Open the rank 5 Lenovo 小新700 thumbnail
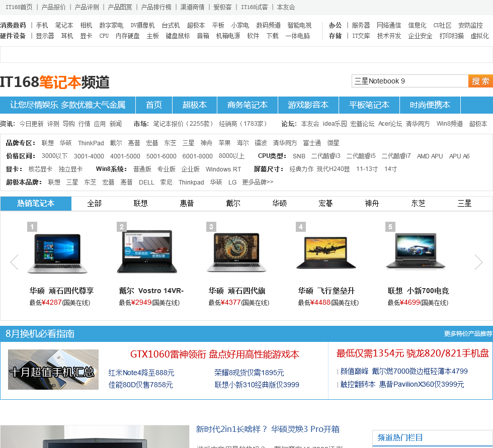 [416, 251]
